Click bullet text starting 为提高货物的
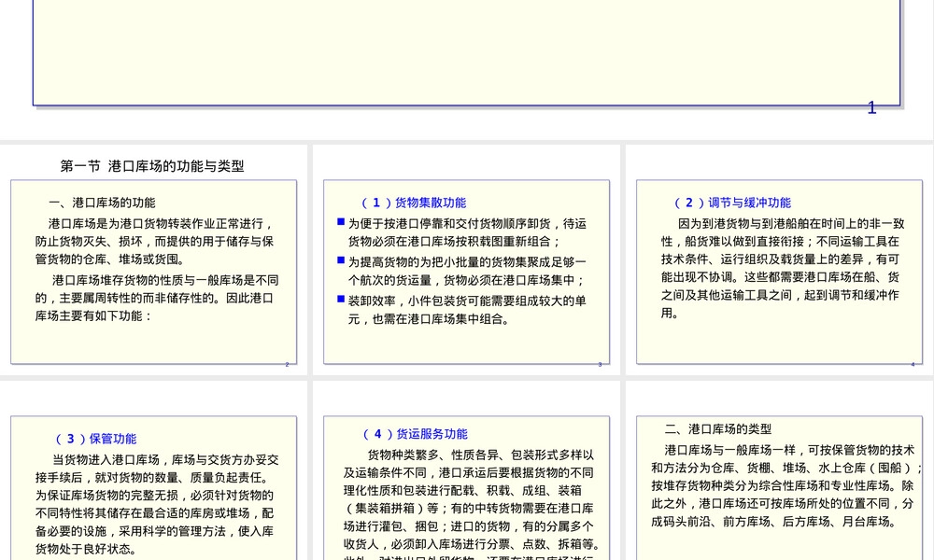934x560 pixels. (x=467, y=272)
